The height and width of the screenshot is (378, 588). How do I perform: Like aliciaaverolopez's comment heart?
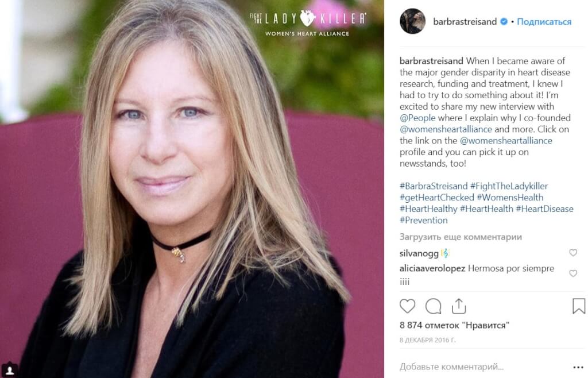[573, 273]
